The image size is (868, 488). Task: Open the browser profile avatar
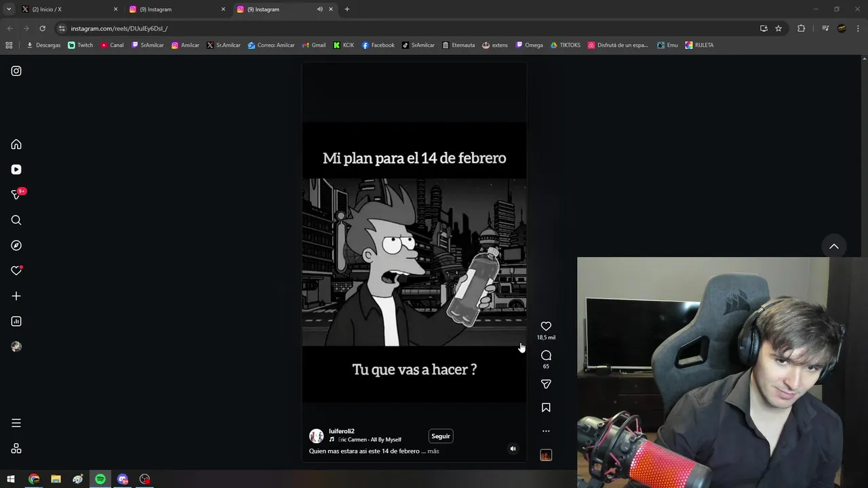(842, 28)
